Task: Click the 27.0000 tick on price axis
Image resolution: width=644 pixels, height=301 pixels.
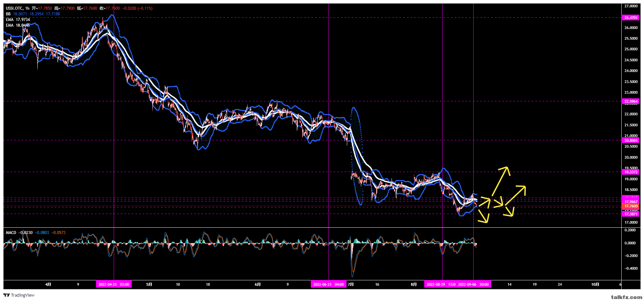Action: (631, 6)
